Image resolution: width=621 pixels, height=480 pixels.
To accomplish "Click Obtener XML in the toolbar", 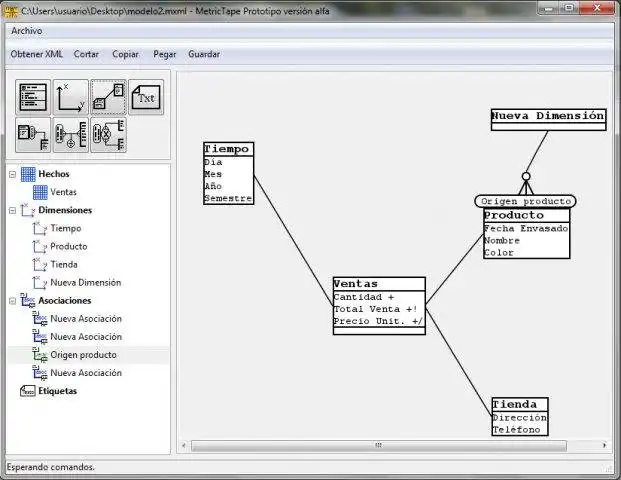I will tap(36, 54).
